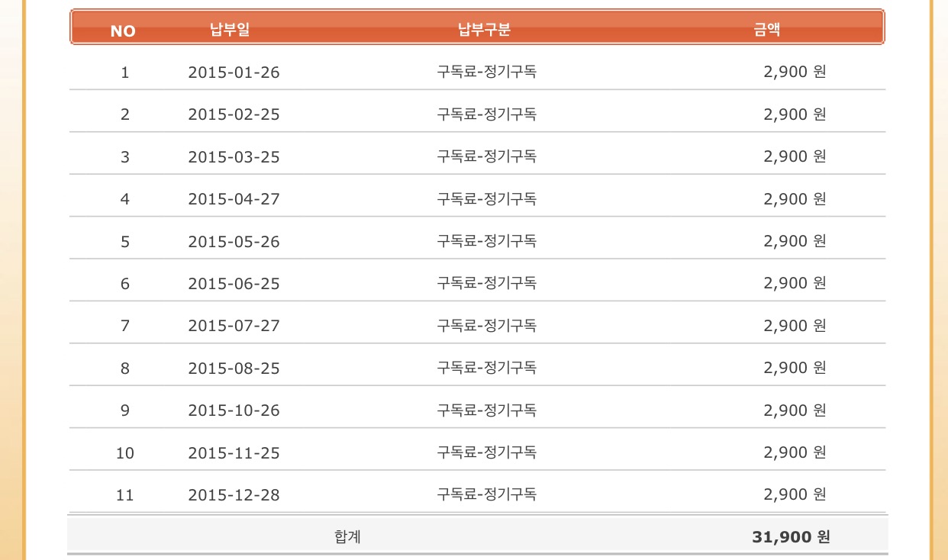Click the NO column header
The image size is (948, 560).
(123, 31)
